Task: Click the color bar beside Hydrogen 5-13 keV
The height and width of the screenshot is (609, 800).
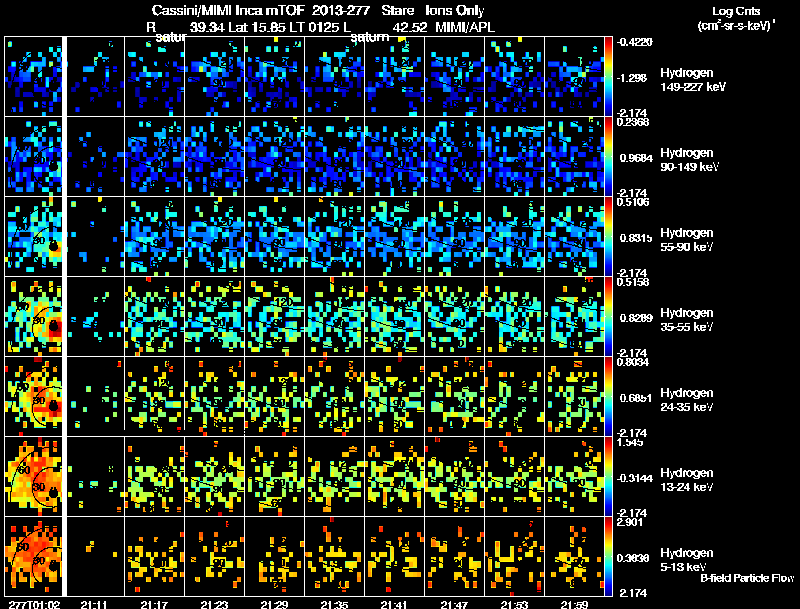Action: 608,557
